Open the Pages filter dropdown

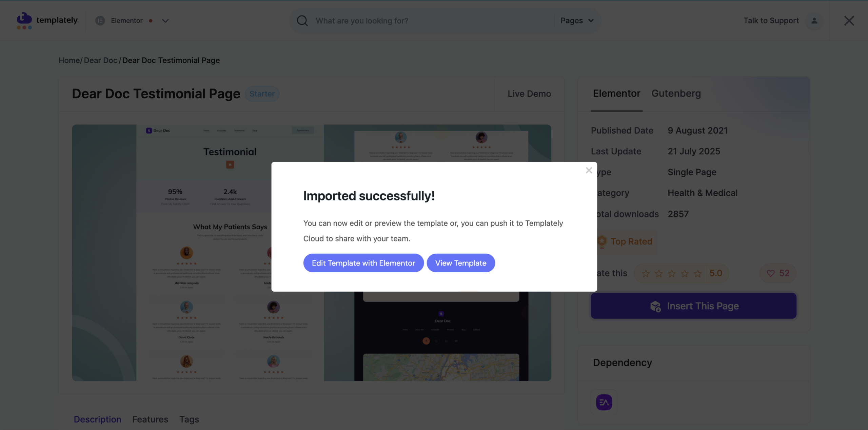577,21
